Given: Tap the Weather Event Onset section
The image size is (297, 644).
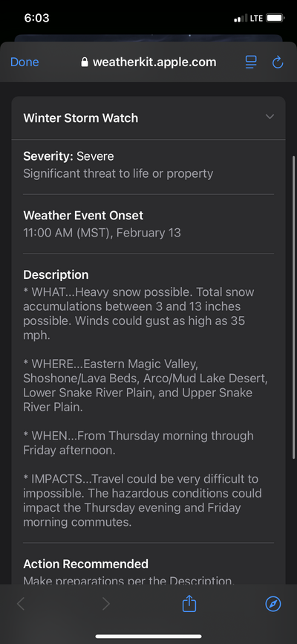Looking at the screenshot, I should click(148, 224).
